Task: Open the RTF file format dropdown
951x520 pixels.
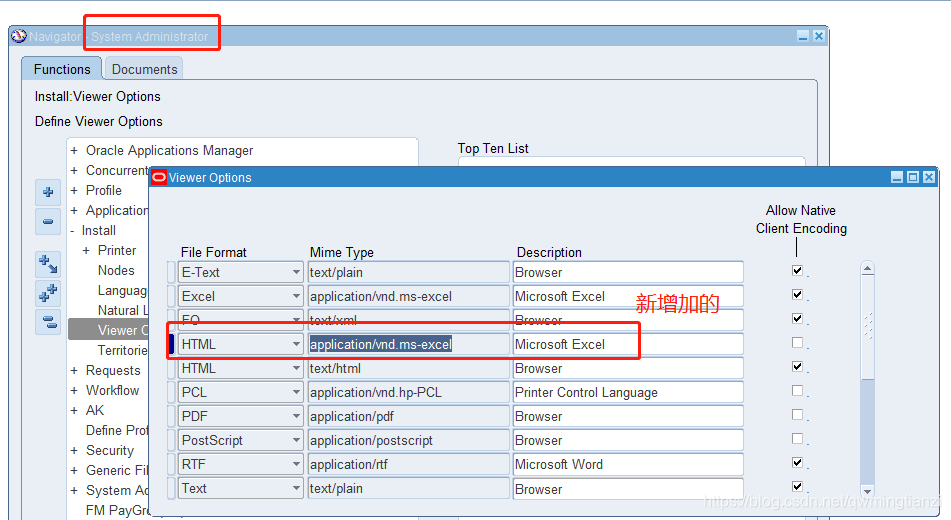Action: (x=296, y=464)
